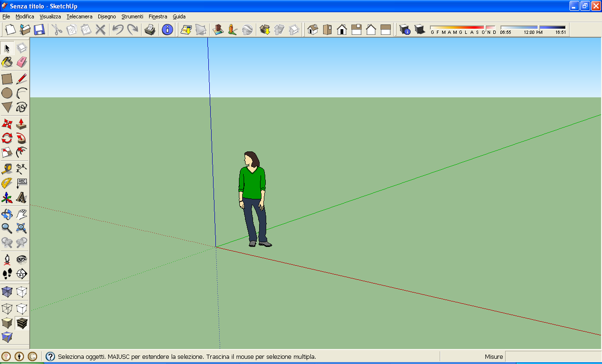Toggle X-ray face style

click(7, 292)
